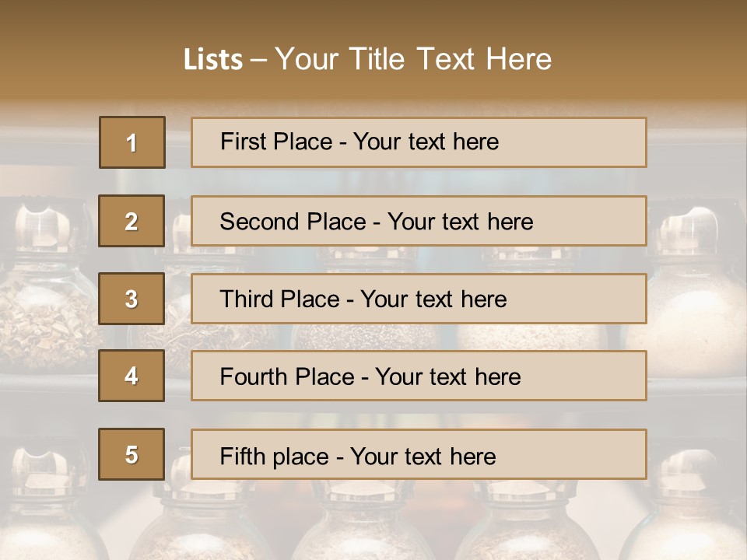Select the number 1 box
This screenshot has height=560, width=747.
point(132,142)
